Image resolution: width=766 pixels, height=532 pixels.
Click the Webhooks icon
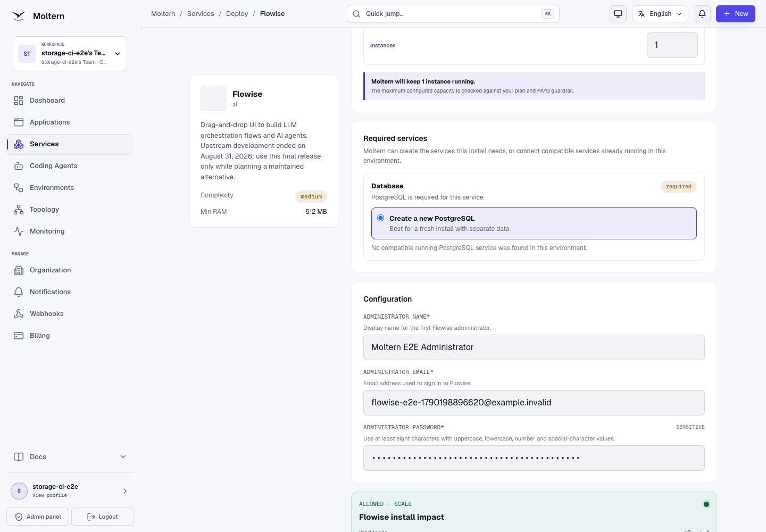point(19,314)
